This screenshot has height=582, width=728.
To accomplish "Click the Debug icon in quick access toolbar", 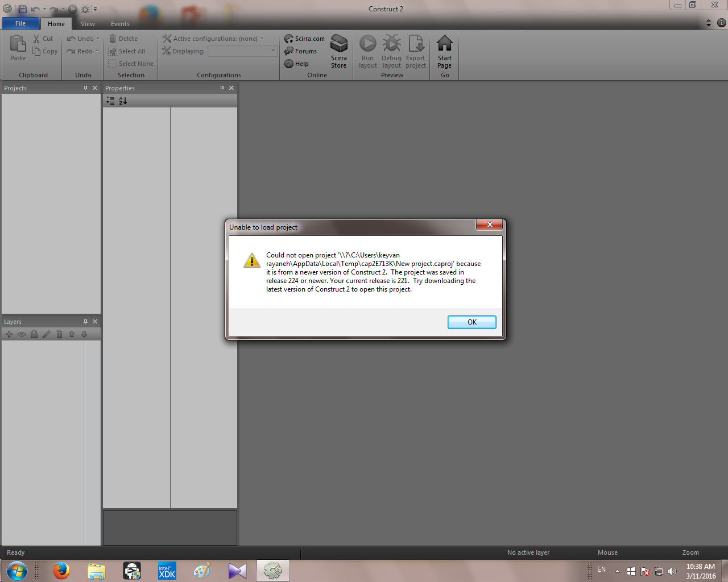I will pos(85,9).
